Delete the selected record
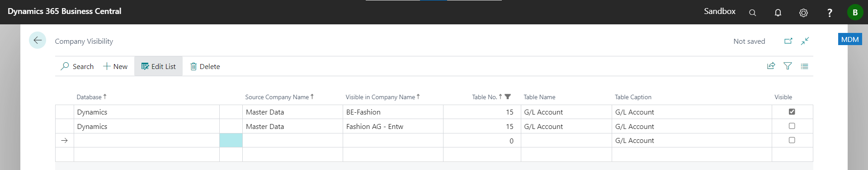 (205, 66)
